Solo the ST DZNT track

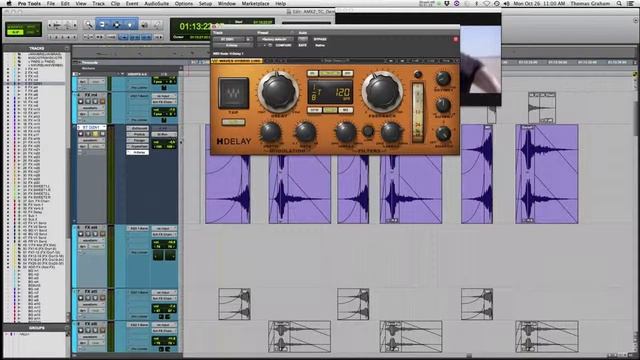pos(95,134)
